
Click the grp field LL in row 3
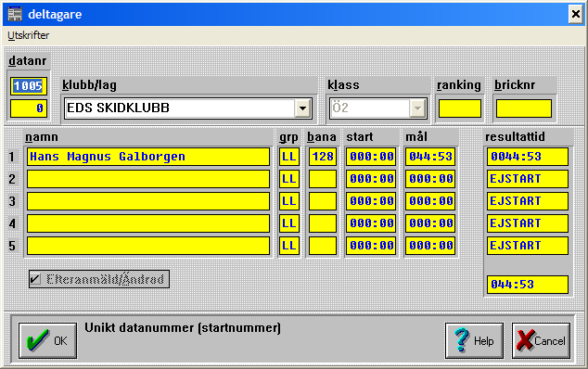289,201
